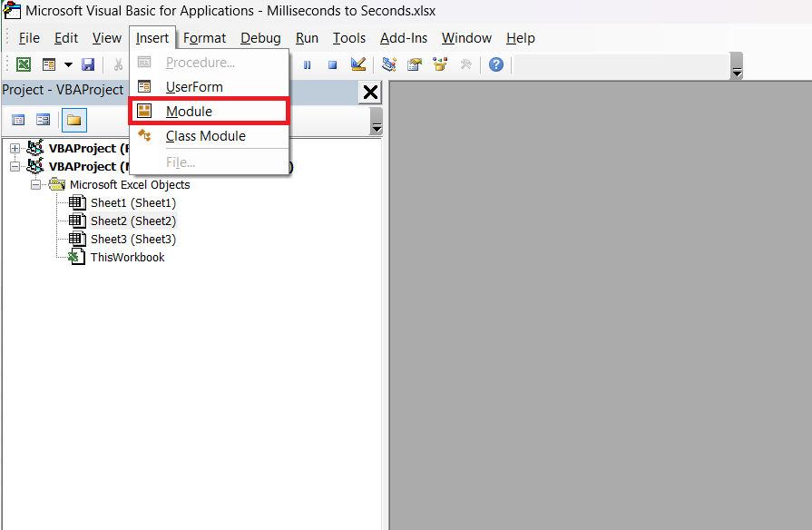The image size is (812, 530).
Task: Open the Project Explorer toolbar icon
Action: pos(389,64)
